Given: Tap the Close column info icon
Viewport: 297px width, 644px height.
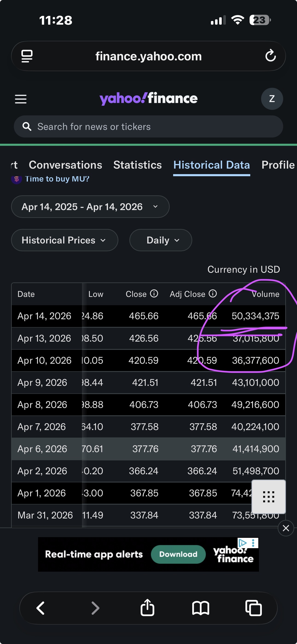Looking at the screenshot, I should 154,293.
